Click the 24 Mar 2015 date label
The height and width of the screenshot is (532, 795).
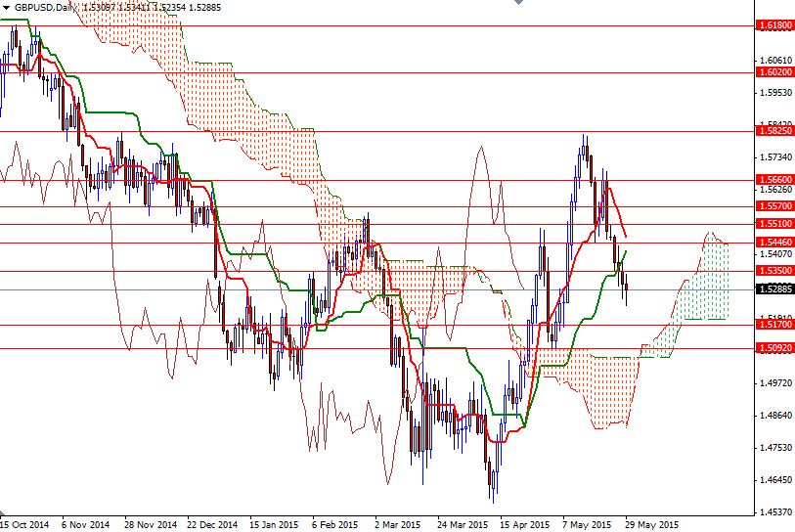(463, 525)
